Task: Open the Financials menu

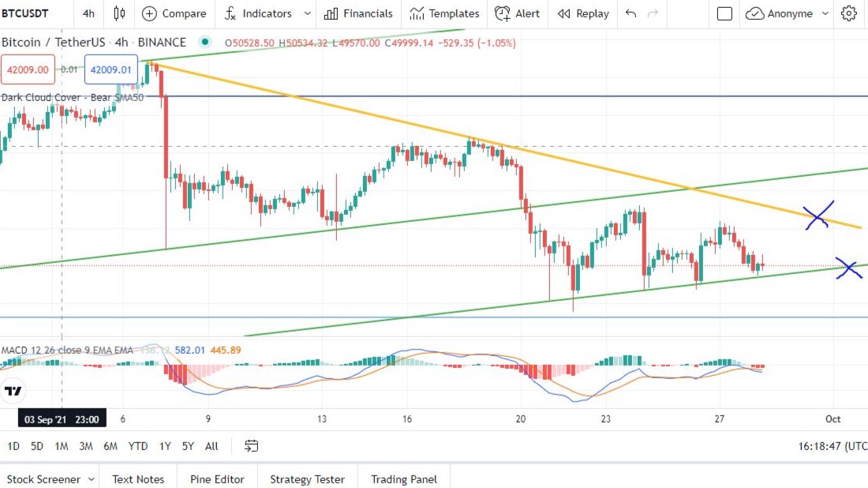Action: coord(358,13)
